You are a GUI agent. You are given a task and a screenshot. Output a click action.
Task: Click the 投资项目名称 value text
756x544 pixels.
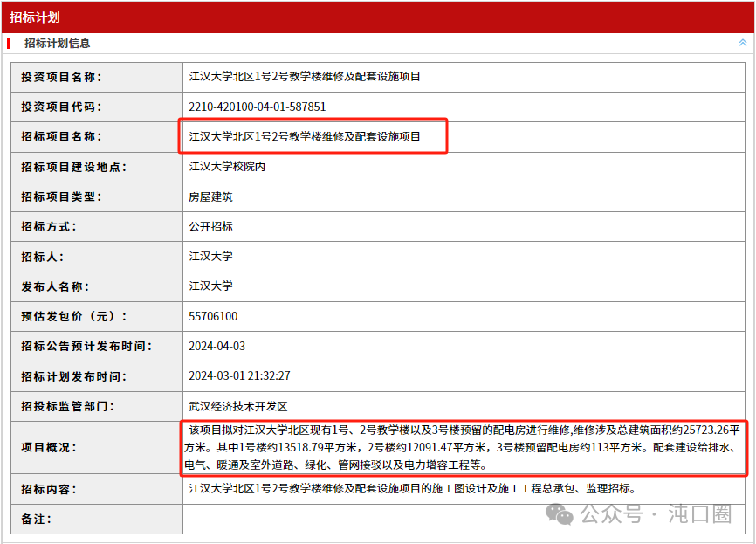[305, 77]
